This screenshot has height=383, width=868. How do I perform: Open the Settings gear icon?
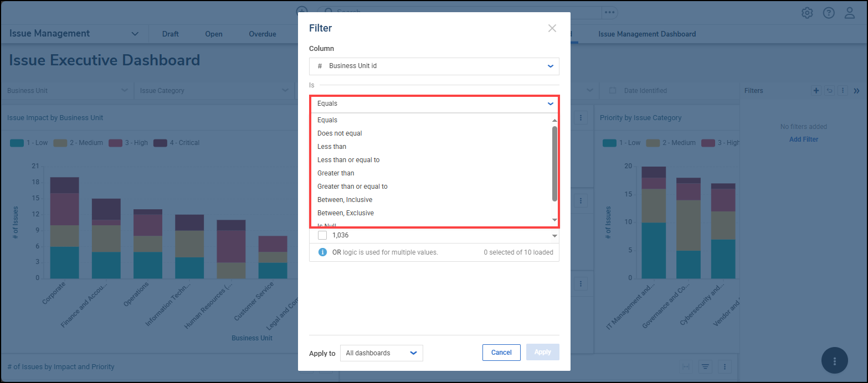807,12
